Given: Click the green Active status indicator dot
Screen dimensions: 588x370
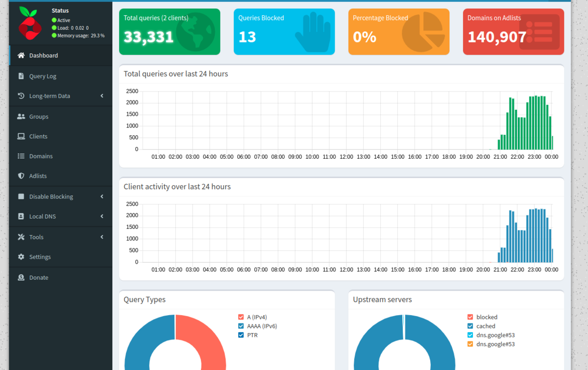Looking at the screenshot, I should 54,21.
